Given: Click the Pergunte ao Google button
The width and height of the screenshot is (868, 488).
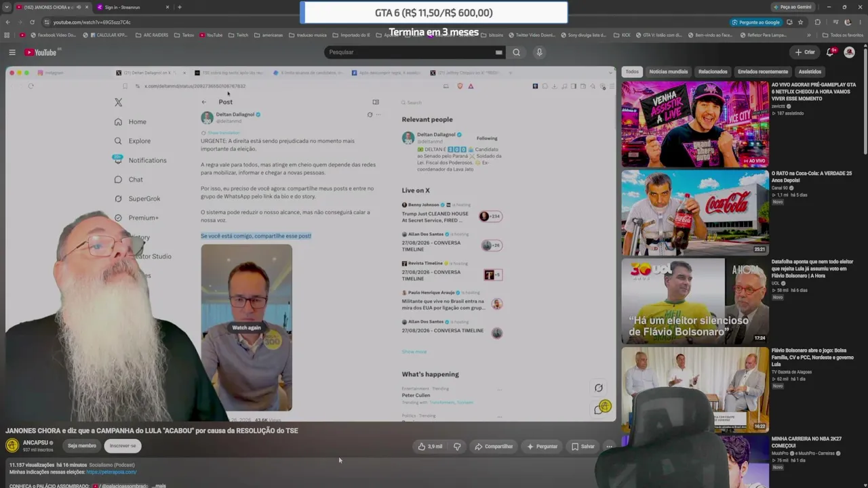Looking at the screenshot, I should point(755,22).
